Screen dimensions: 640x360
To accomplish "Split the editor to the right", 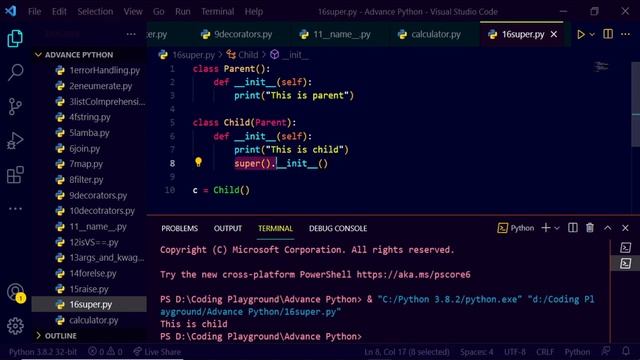I will 608,34.
